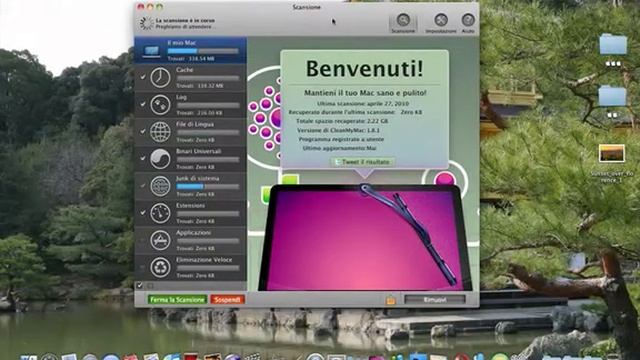Click the Cache progress bar
The width and height of the screenshot is (640, 360).
click(208, 78)
